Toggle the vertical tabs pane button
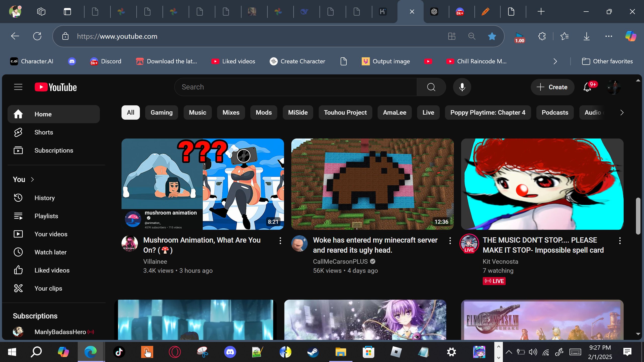This screenshot has width=644, height=362. [x=67, y=12]
